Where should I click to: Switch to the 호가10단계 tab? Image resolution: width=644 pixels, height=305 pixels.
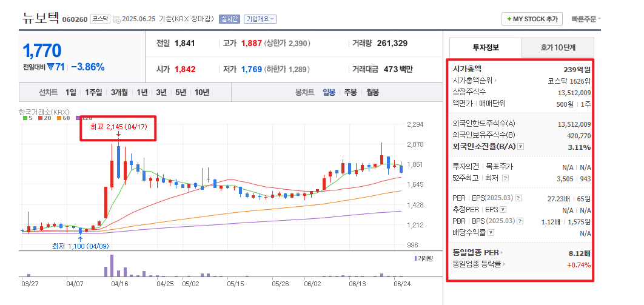pyautogui.click(x=558, y=48)
